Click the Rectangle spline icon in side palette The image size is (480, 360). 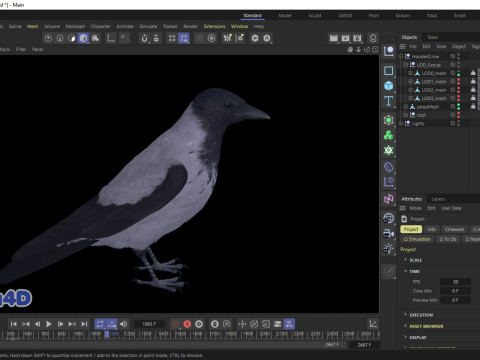[389, 71]
